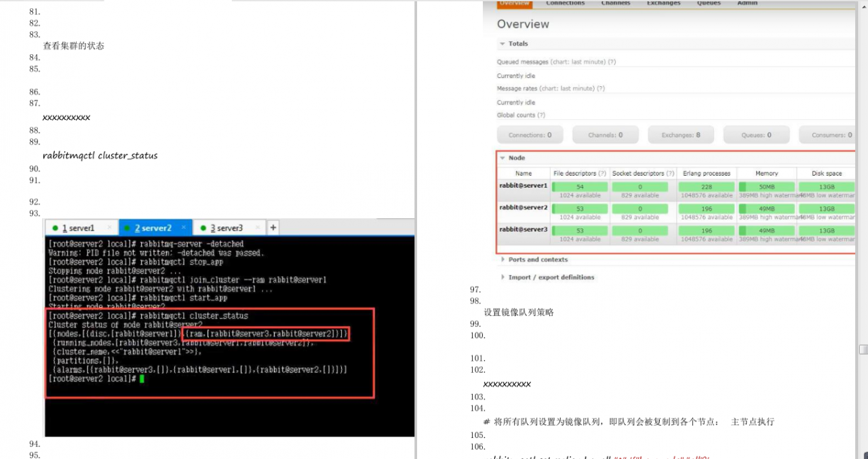This screenshot has height=459, width=868.
Task: Click the File descriptors column help icon
Action: tap(604, 173)
